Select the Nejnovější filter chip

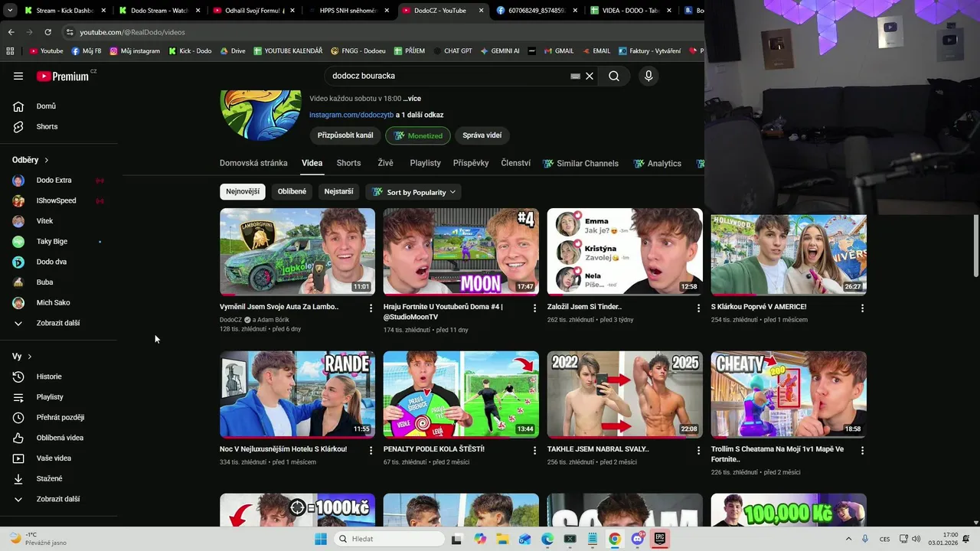243,191
